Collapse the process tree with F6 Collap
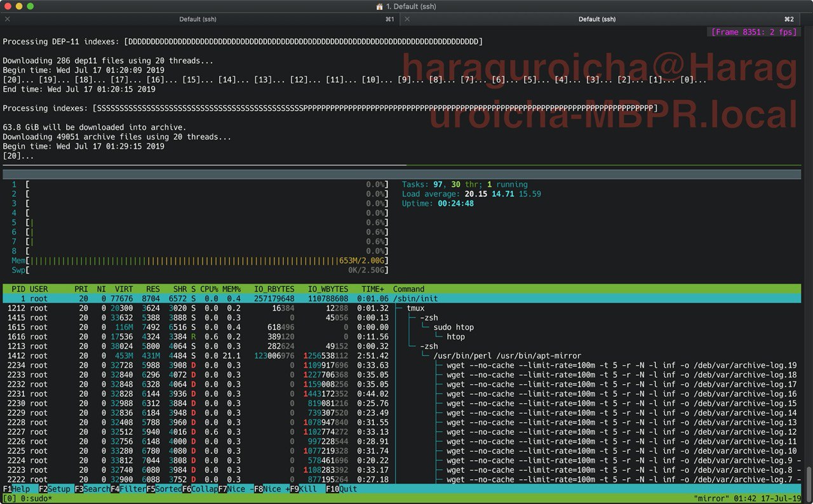Screen dimensions: 813x504 click(201, 489)
